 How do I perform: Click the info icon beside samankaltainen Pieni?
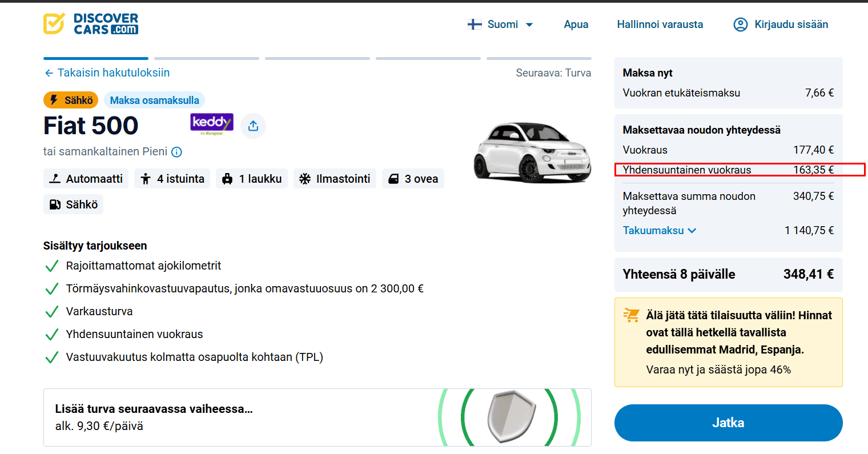tap(176, 152)
